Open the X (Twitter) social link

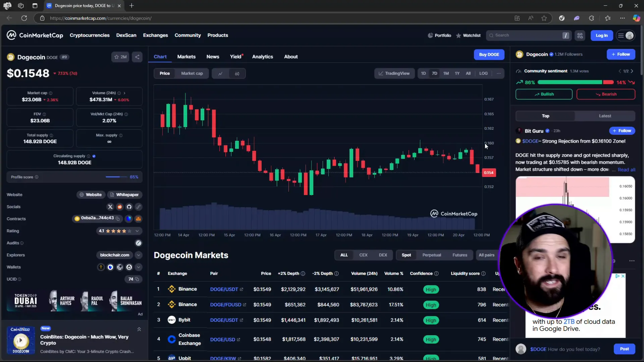coord(110,207)
